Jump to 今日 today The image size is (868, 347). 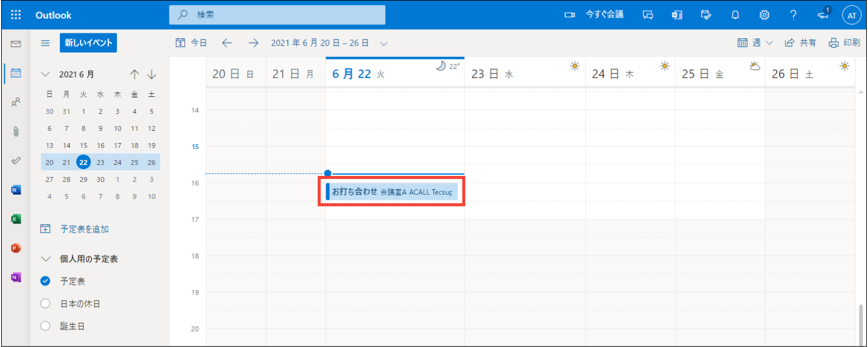[x=191, y=43]
